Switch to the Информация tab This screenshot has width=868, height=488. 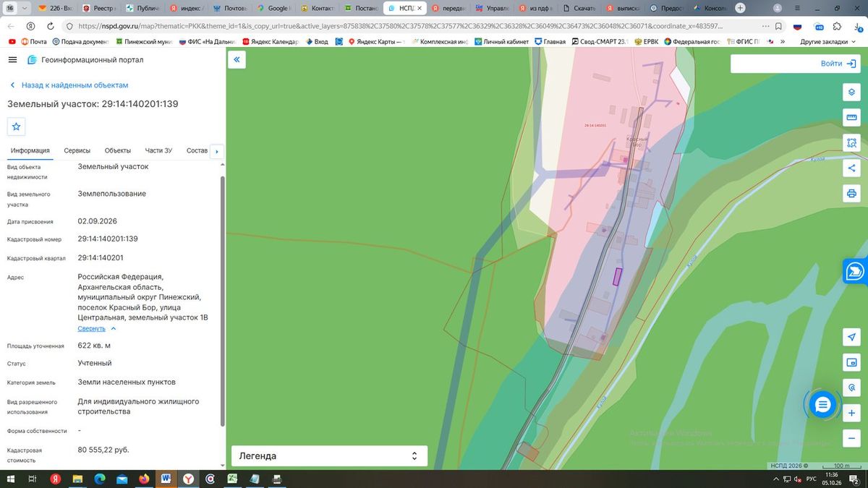point(30,150)
